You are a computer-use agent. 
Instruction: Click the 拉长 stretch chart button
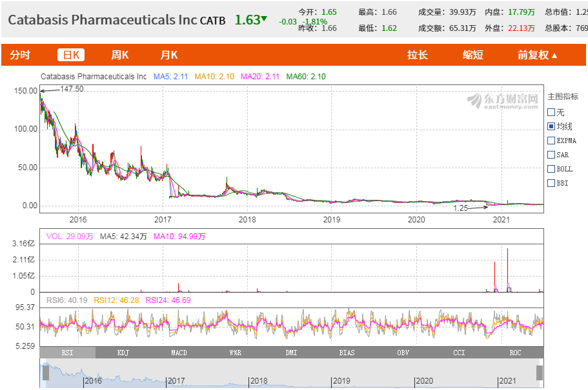point(418,55)
